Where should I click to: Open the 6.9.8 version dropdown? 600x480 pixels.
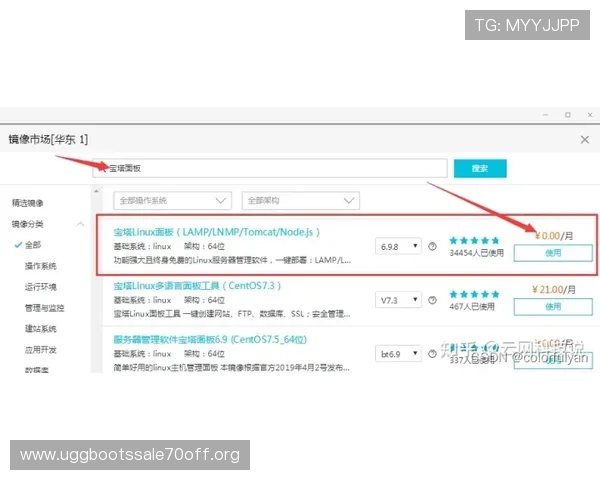click(398, 247)
